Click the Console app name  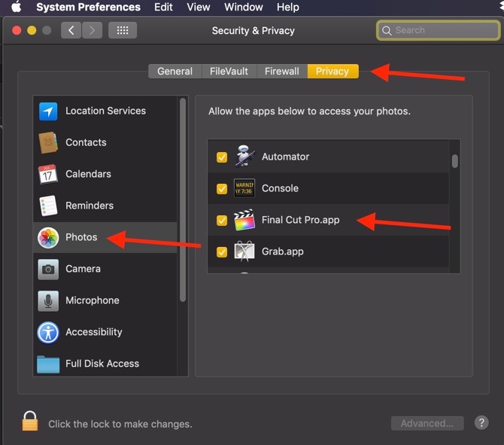tap(280, 188)
